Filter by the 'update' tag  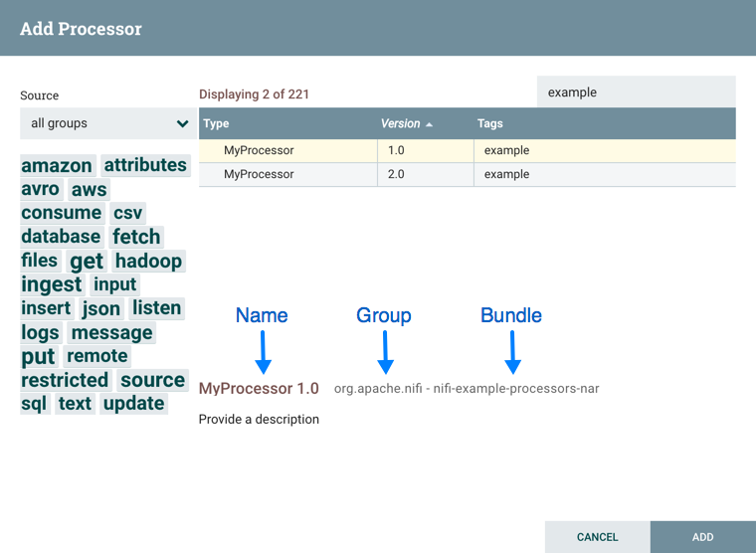(133, 404)
